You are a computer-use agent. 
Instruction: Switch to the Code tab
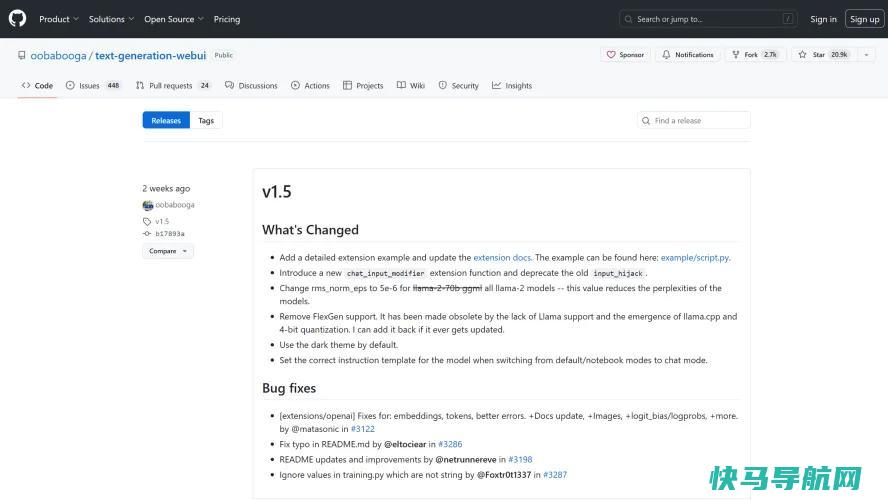pyautogui.click(x=37, y=86)
